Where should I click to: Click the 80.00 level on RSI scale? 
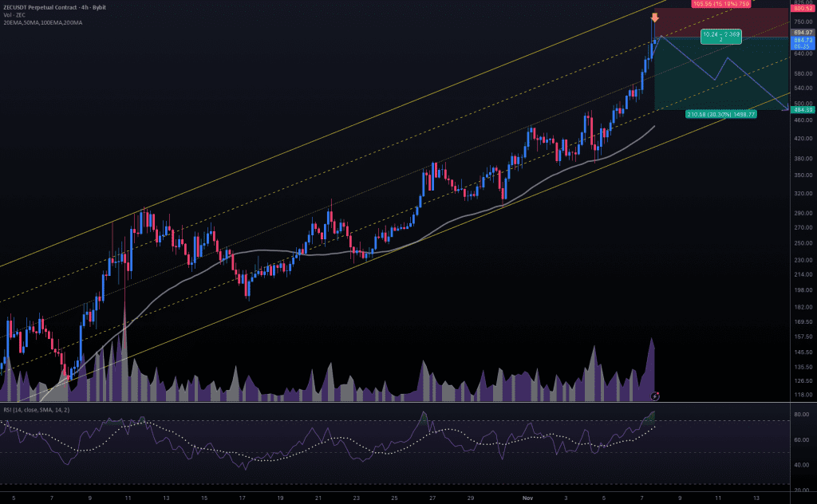[800, 415]
